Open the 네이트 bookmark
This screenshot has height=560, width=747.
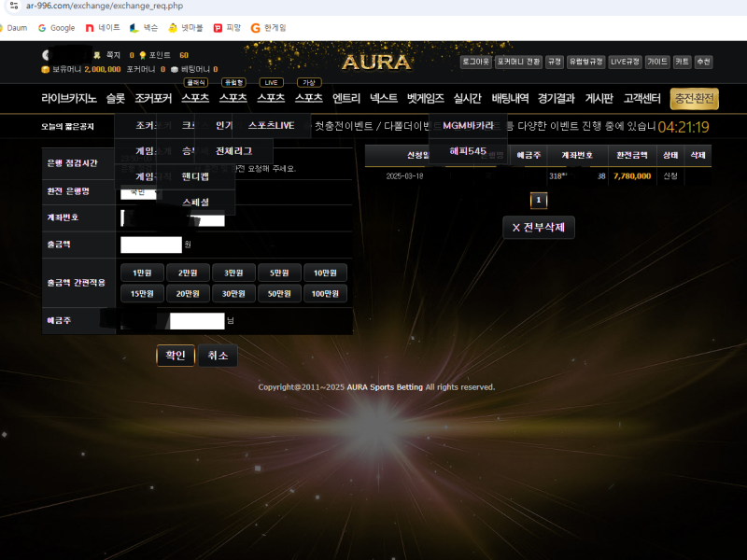coord(103,28)
